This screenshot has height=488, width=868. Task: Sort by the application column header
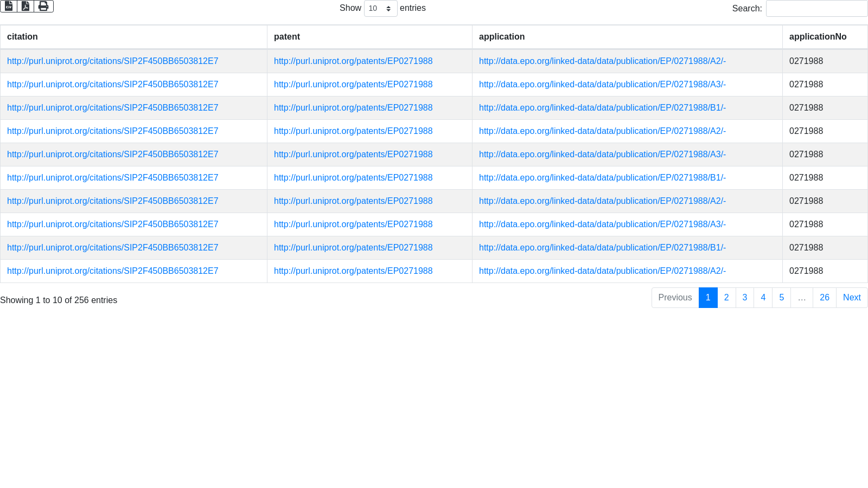(x=502, y=37)
